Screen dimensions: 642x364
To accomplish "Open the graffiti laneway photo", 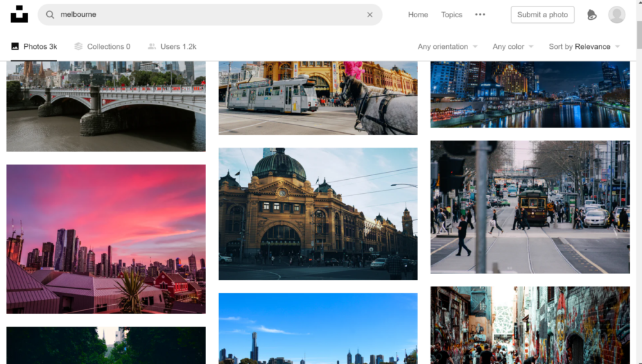I will click(x=530, y=325).
